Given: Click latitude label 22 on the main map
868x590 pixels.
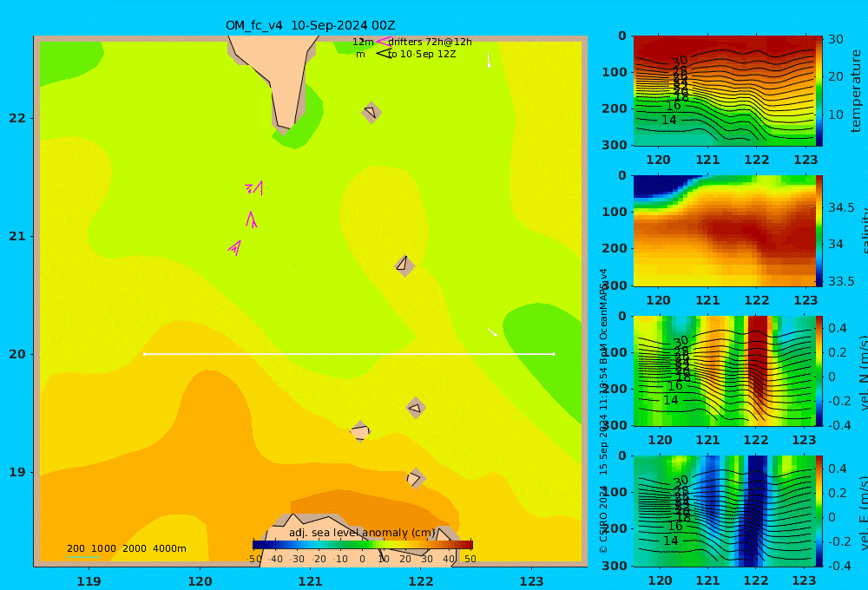Looking at the screenshot, I should (17, 118).
